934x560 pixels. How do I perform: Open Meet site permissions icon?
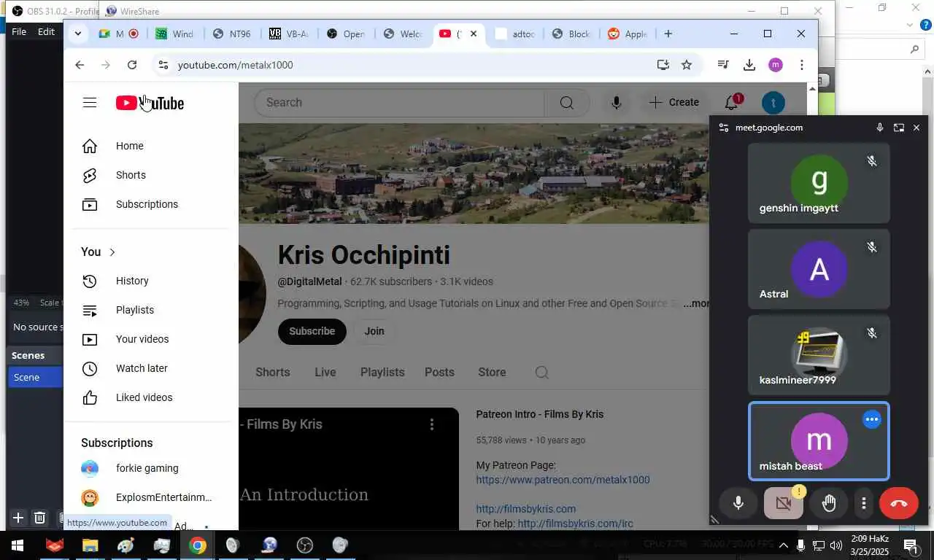click(723, 128)
